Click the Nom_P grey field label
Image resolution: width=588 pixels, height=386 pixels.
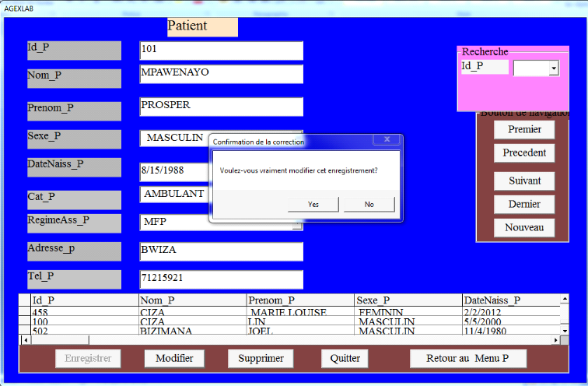74,79
